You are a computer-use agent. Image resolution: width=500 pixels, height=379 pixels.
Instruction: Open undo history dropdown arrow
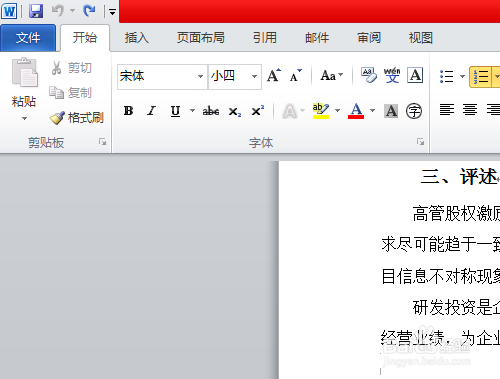[72, 11]
